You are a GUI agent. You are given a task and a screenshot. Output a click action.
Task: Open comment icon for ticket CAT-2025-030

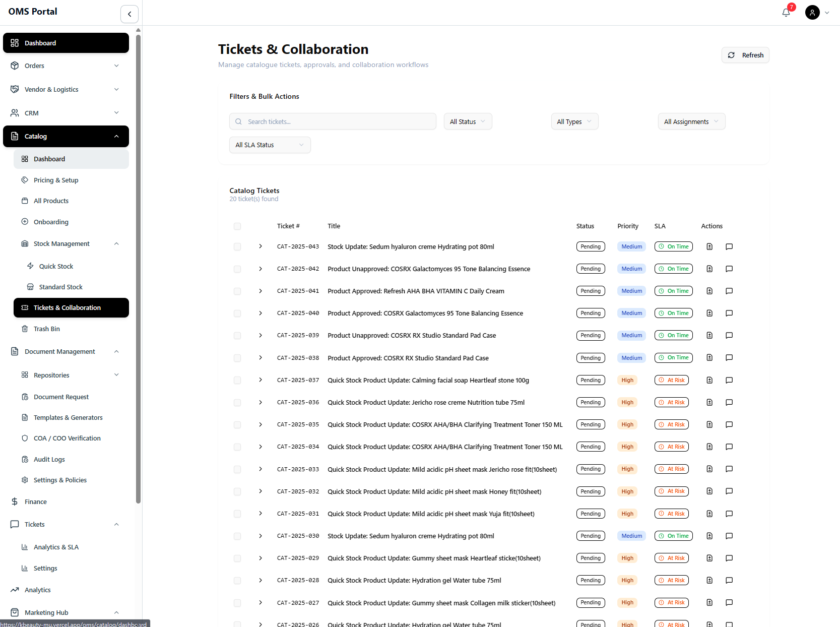pos(729,536)
